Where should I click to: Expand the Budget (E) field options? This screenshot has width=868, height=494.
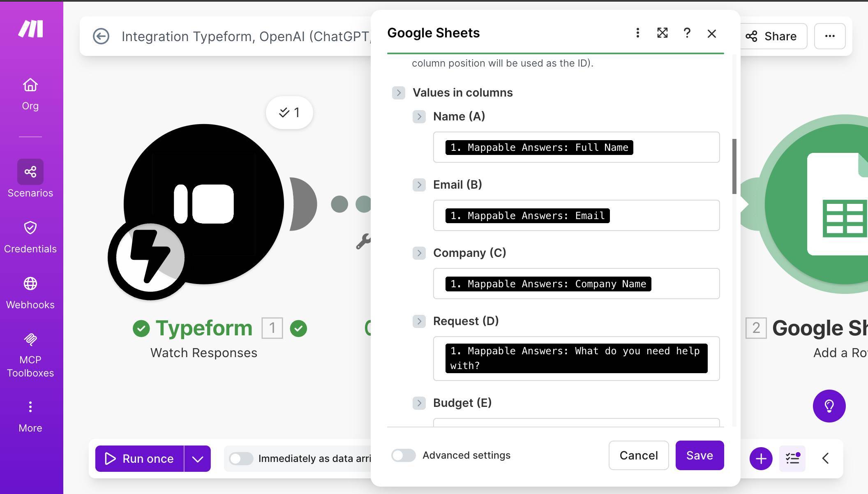click(419, 403)
